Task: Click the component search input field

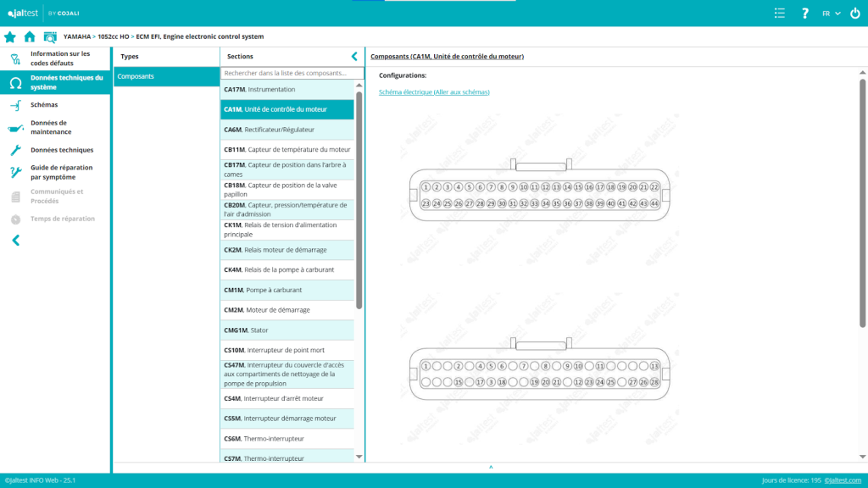Action: (x=287, y=74)
